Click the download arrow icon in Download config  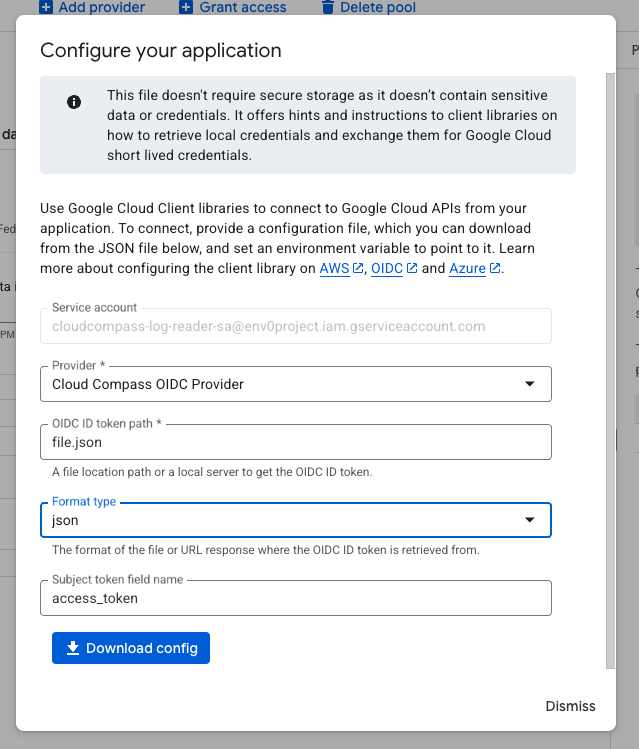[73, 648]
